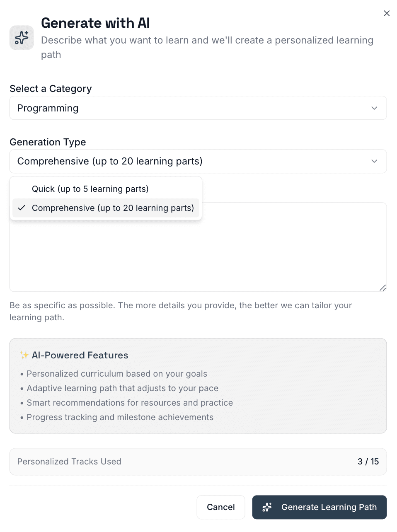This screenshot has height=532, width=397.
Task: Select the Quick generation option
Action: pyautogui.click(x=90, y=189)
